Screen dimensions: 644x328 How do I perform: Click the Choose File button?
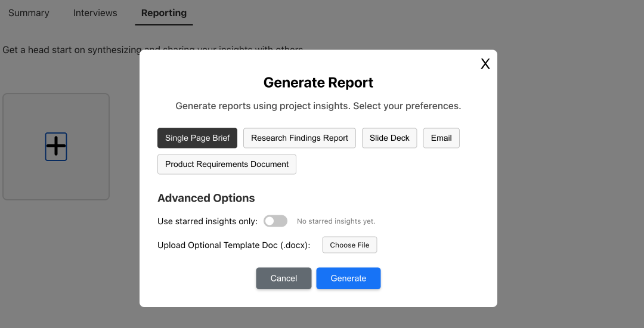(x=349, y=245)
